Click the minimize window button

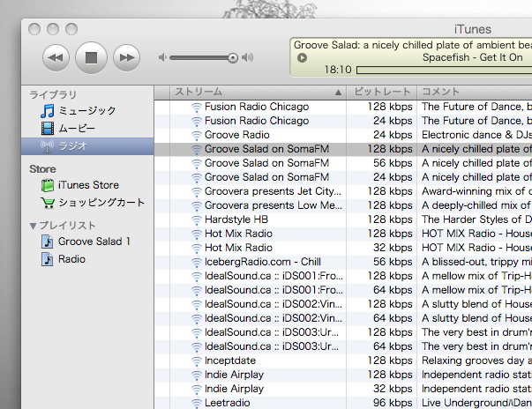(53, 29)
